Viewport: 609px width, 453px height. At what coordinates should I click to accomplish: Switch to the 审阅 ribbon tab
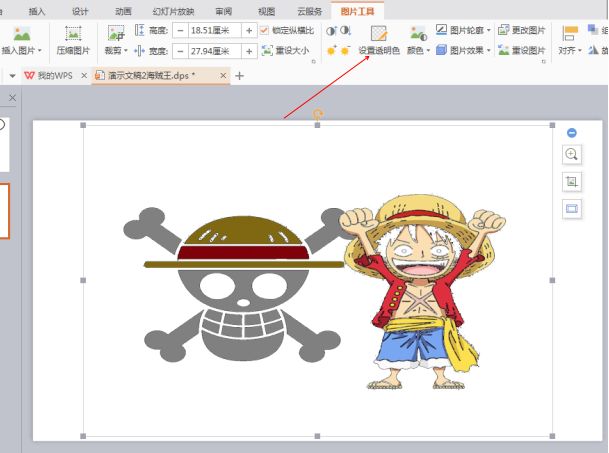pyautogui.click(x=224, y=11)
